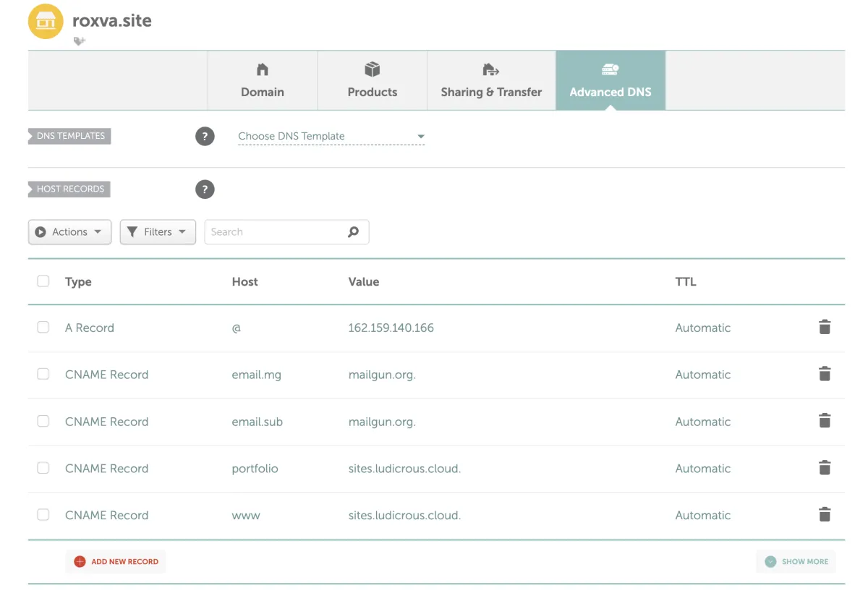Screen dimensions: 868x593
Task: Click the DNS Templates help question mark
Action: pos(205,136)
